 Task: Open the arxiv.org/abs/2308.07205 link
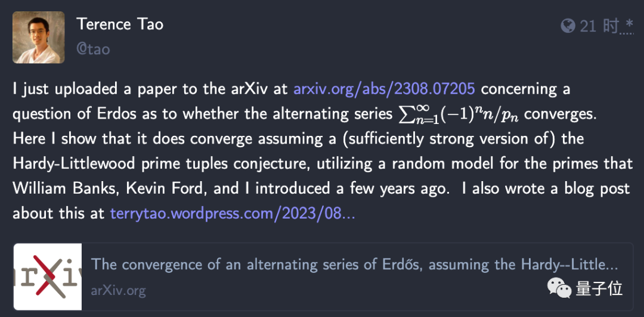click(x=384, y=89)
